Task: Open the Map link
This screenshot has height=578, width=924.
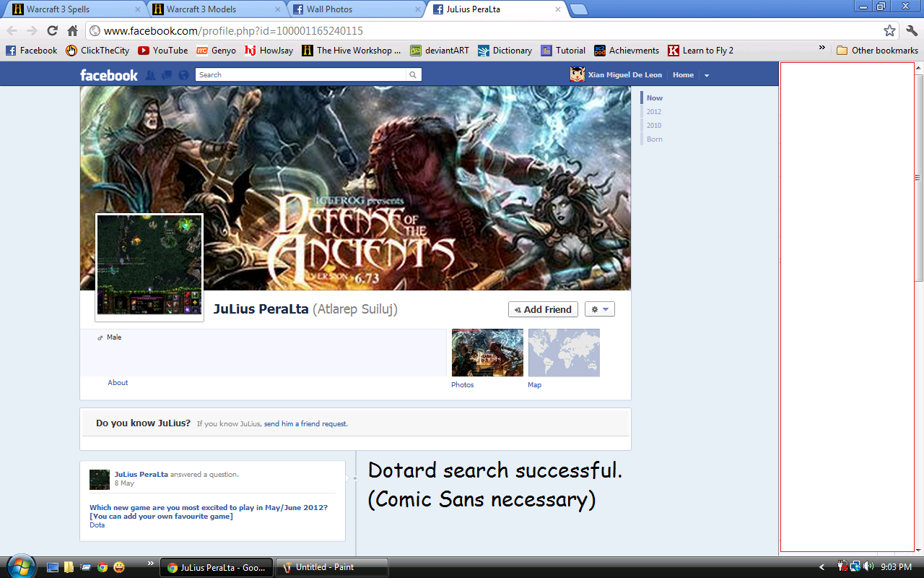Action: point(534,385)
